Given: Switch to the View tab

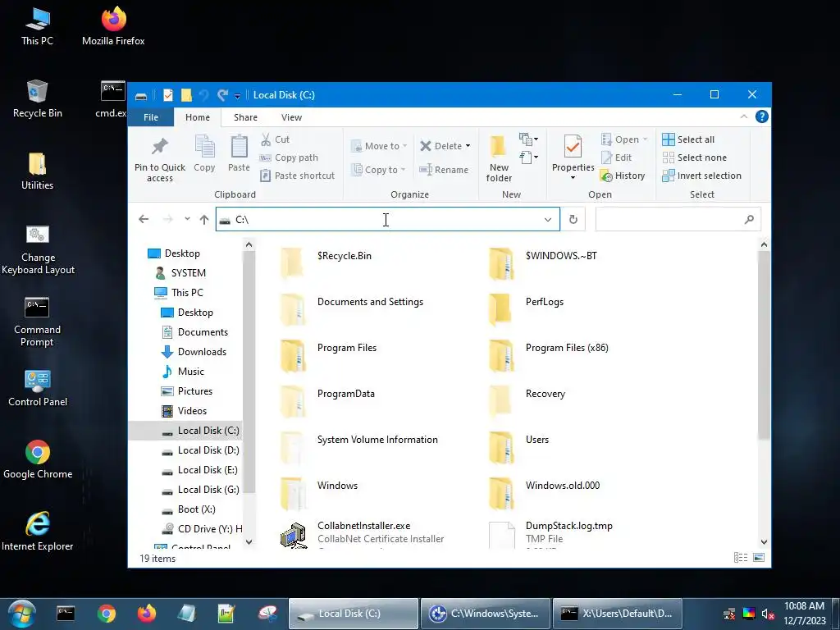Looking at the screenshot, I should coord(291,117).
